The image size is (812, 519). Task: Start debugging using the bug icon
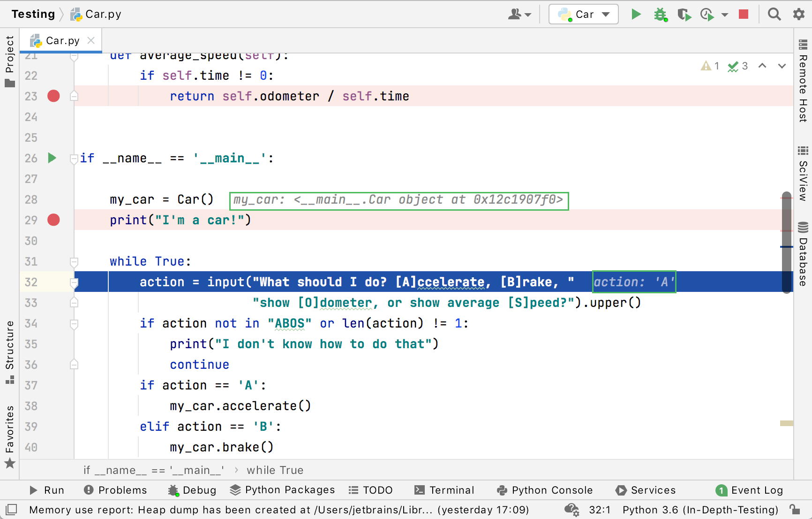click(x=660, y=14)
